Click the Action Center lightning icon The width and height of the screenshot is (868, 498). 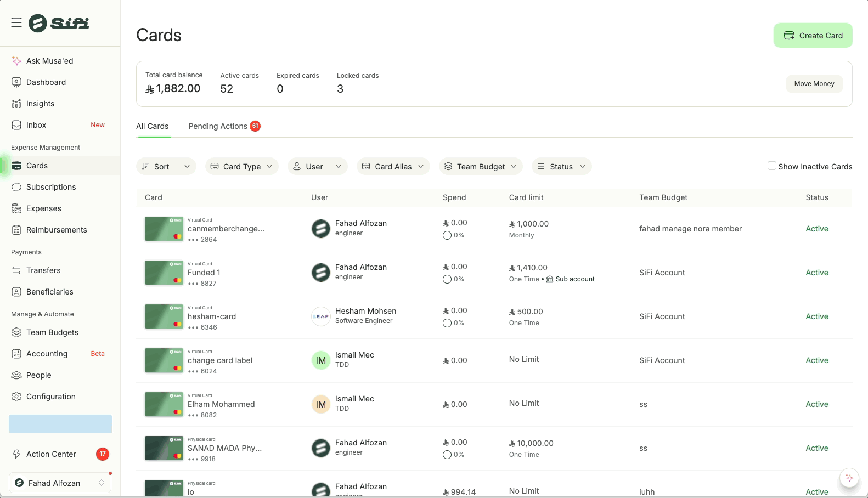tap(16, 454)
